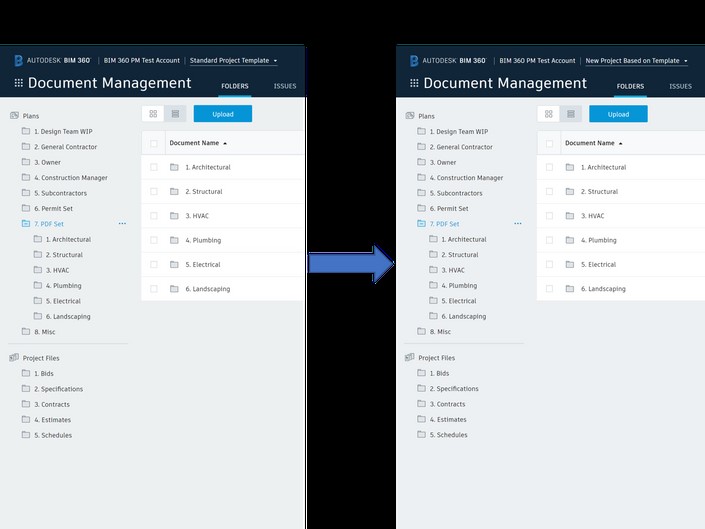This screenshot has height=529, width=705.
Task: Switch to the Issues tab in left window
Action: point(285,86)
